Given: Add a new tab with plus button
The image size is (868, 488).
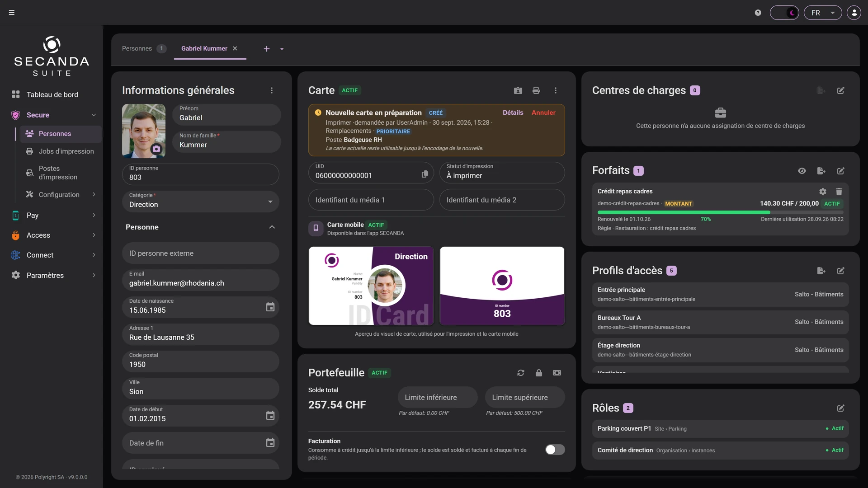Looking at the screenshot, I should click(267, 49).
